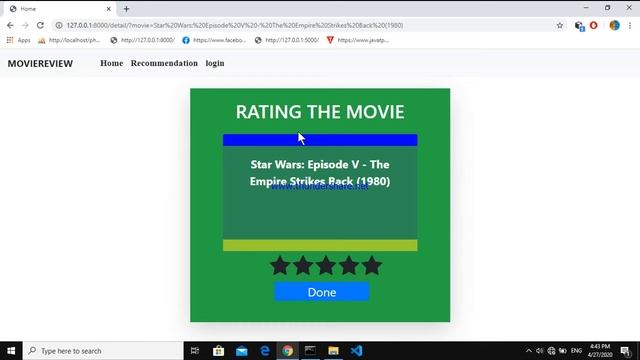Image resolution: width=640 pixels, height=360 pixels.
Task: Click the Type here to search box
Action: [103, 351]
